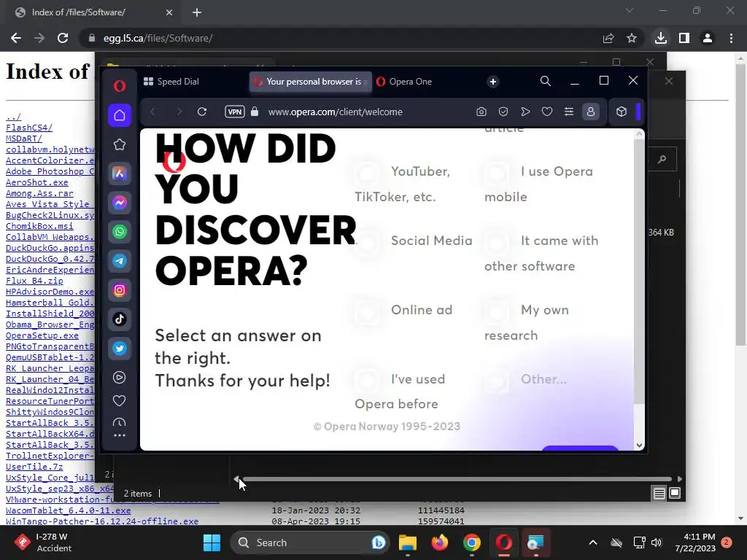The height and width of the screenshot is (560, 747).
Task: Open the Windows Start button
Action: tap(212, 542)
